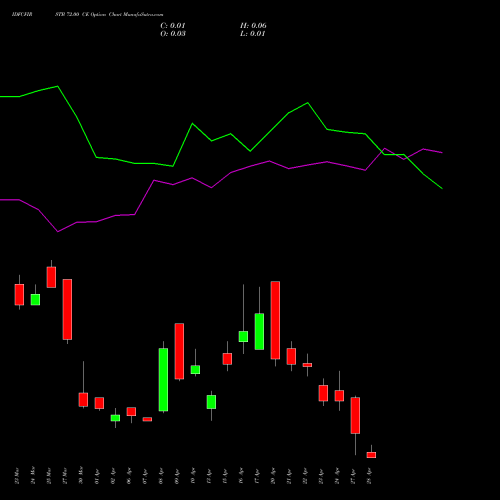Click the red candle above 09 Apr
The height and width of the screenshot is (500, 500).
point(179,351)
